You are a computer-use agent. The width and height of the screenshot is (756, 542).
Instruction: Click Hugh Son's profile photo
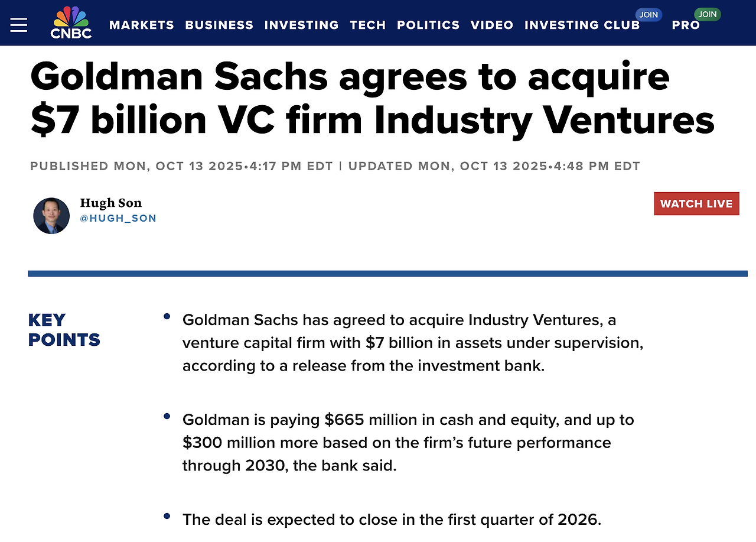pos(51,216)
